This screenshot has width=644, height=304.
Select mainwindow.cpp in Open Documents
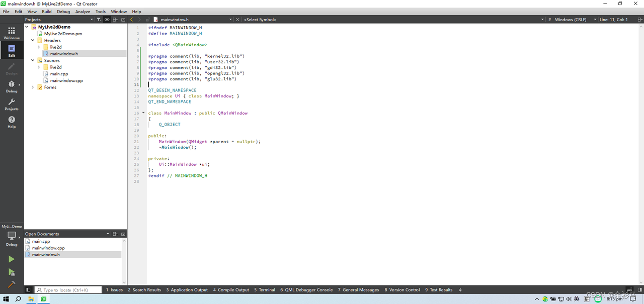(x=48, y=248)
